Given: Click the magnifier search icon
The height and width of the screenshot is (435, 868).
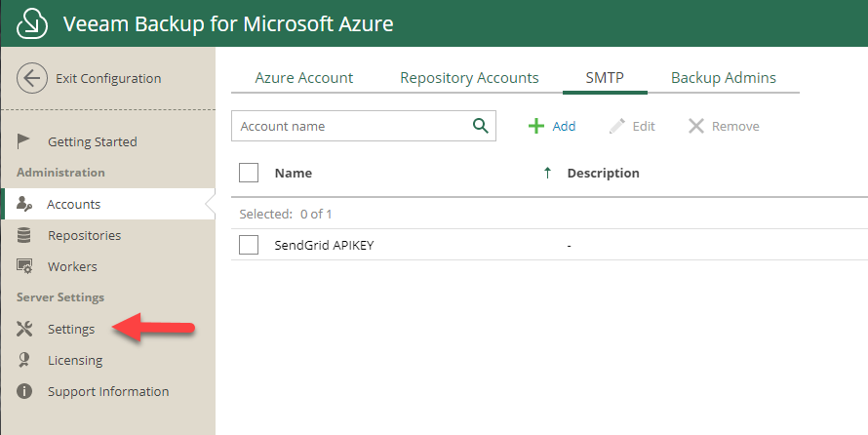Looking at the screenshot, I should 481,126.
